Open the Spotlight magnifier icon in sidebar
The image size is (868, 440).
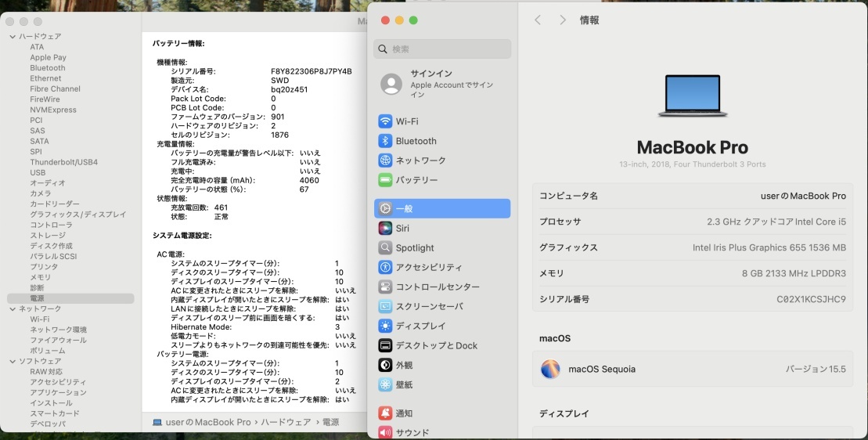tap(385, 247)
